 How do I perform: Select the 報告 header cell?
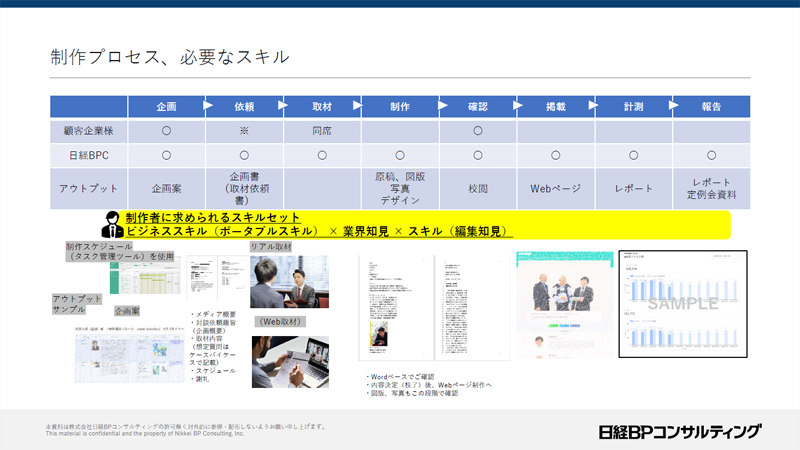point(711,105)
